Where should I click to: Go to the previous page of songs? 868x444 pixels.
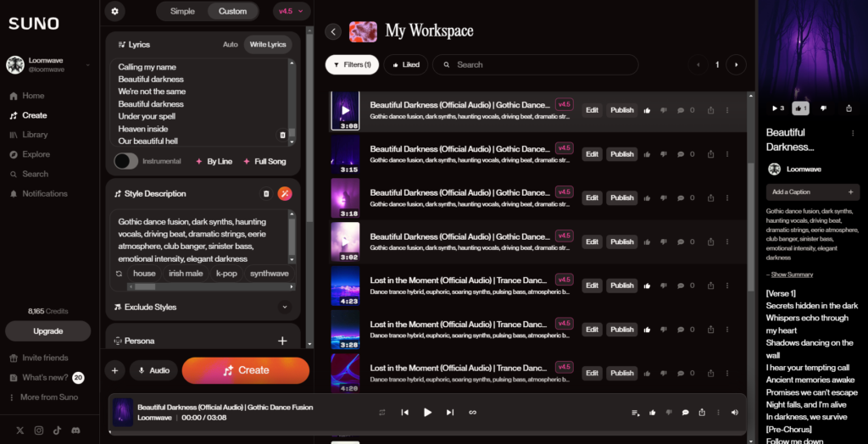[698, 64]
